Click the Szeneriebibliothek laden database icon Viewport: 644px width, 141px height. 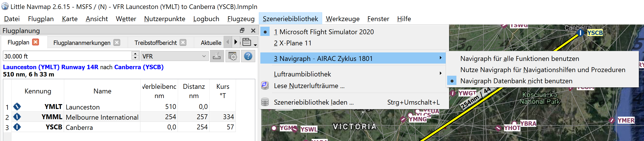pos(265,102)
